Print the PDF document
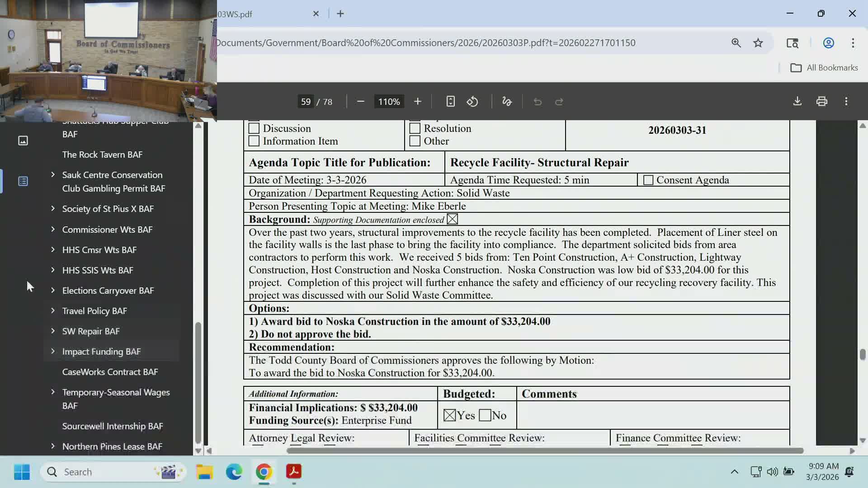868x488 pixels. pyautogui.click(x=821, y=101)
